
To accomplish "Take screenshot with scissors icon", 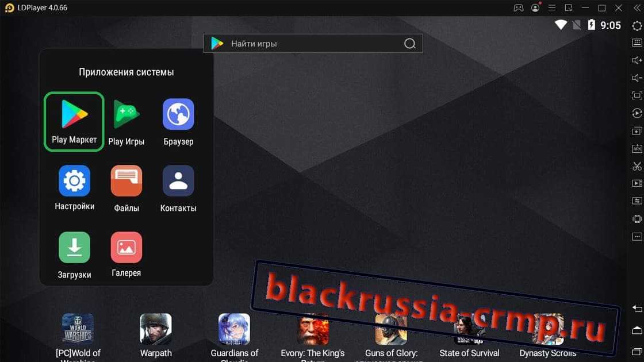I will pos(637,166).
